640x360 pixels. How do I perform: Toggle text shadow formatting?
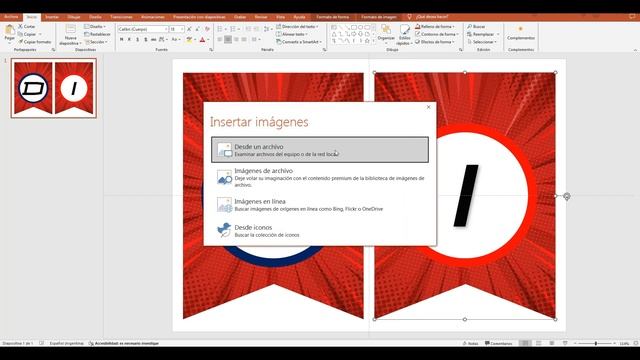(x=146, y=40)
